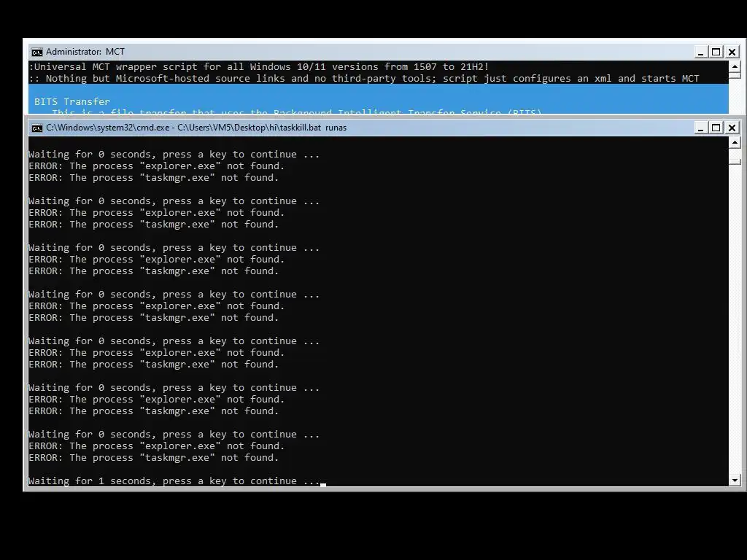Click scroll-down arrow in taskkill.bat window
The image size is (747, 560).
pyautogui.click(x=735, y=480)
